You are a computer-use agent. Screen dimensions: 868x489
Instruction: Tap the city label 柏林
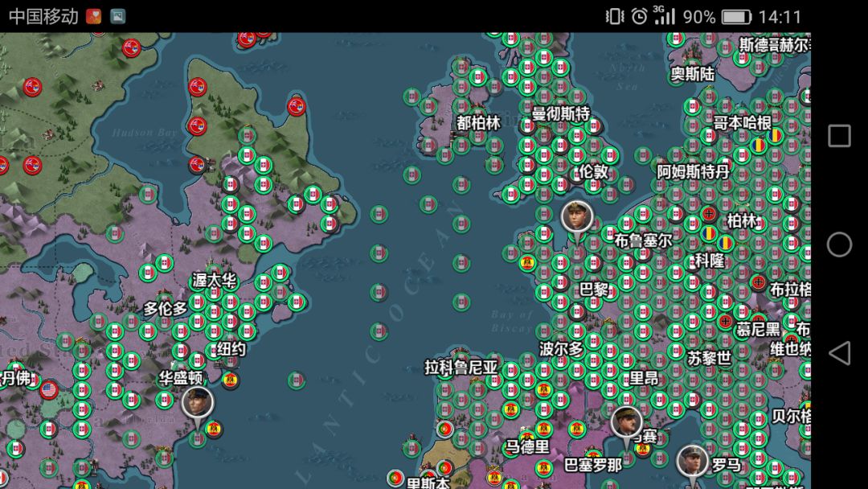click(742, 220)
